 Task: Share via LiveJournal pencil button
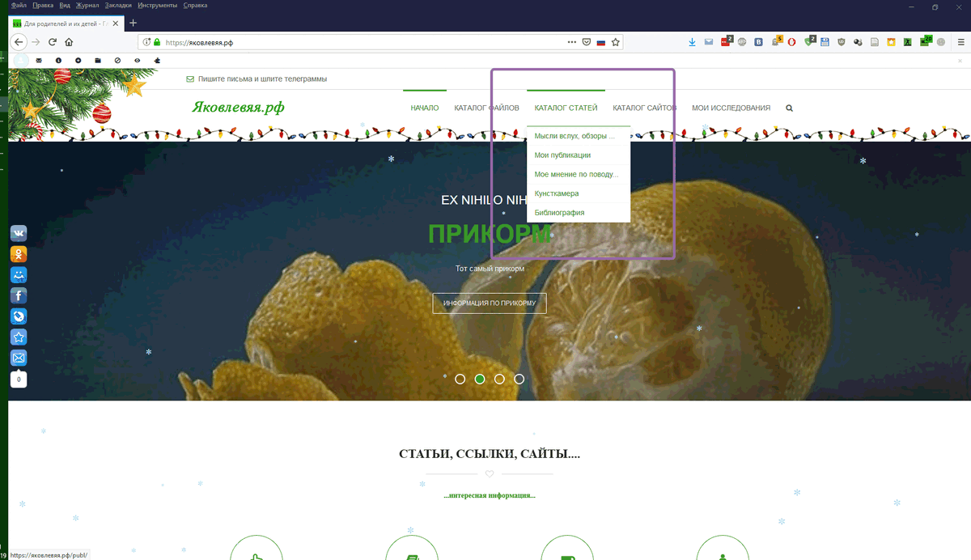click(x=19, y=316)
